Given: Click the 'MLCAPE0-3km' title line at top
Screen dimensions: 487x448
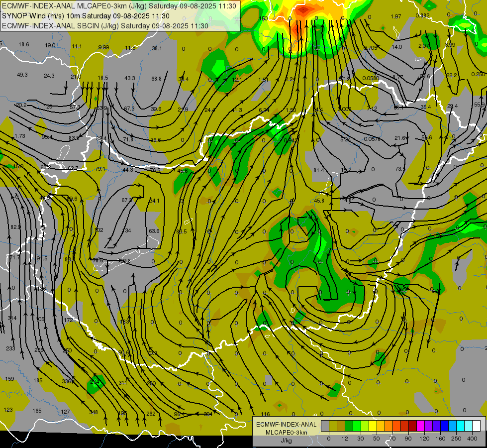Looking at the screenshot, I should coord(119,6).
